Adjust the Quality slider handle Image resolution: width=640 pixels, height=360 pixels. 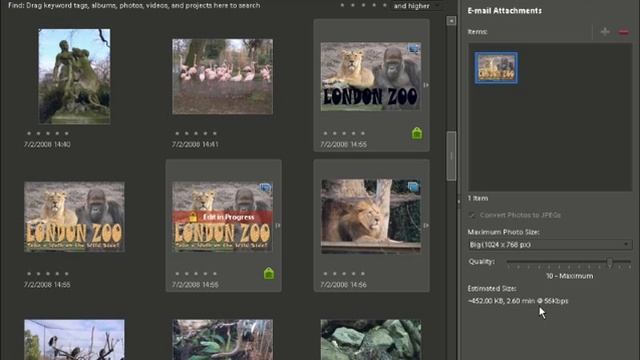609,262
